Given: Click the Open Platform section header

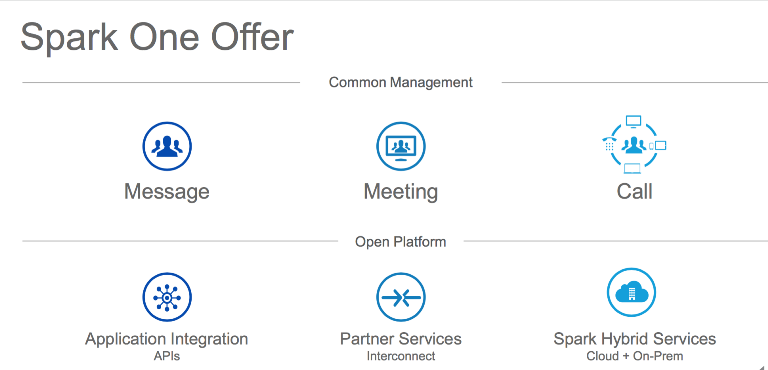Looking at the screenshot, I should click(x=401, y=242).
